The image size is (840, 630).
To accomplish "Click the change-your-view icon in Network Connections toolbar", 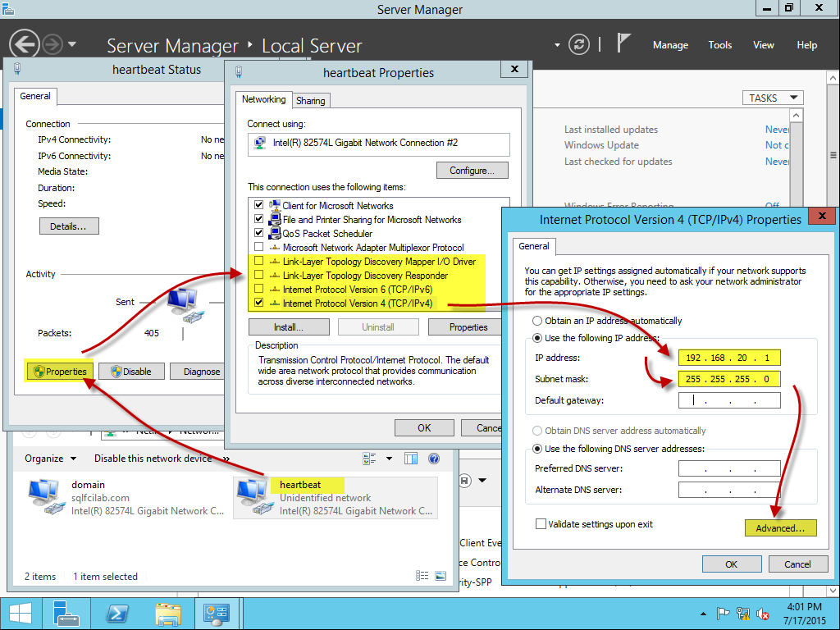I will 370,459.
